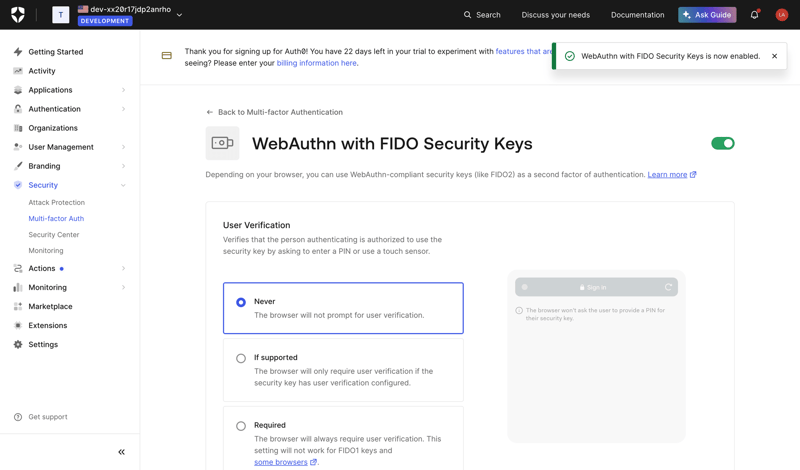Viewport: 800px width, 470px height.
Task: Expand the tenant switcher dropdown chevron
Action: click(x=179, y=15)
